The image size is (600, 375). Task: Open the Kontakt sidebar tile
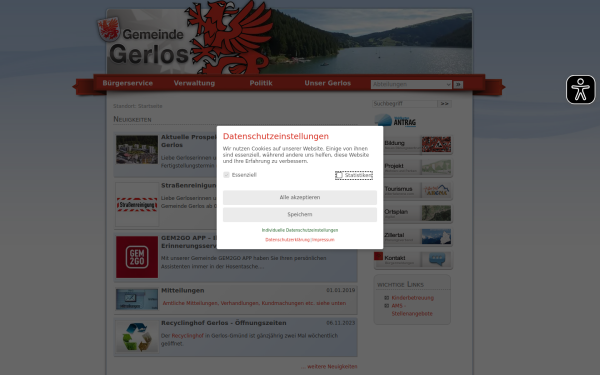(413, 260)
